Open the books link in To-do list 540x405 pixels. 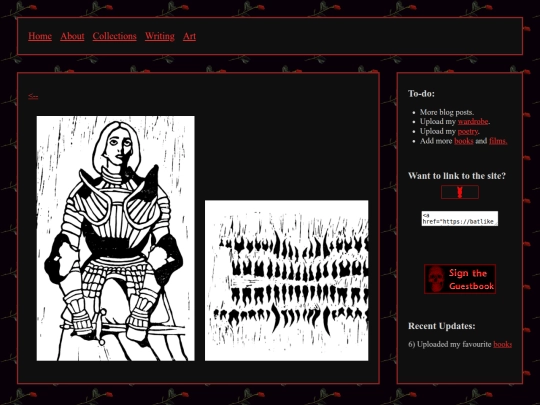464,141
